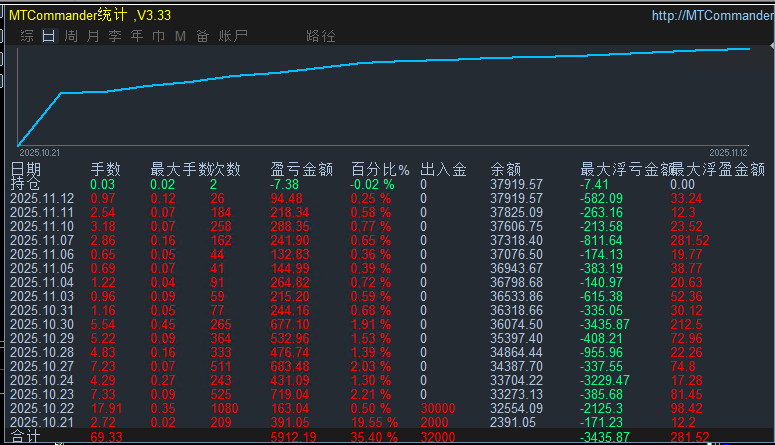This screenshot has height=445, width=775.
Task: Select the 2025.10.31 date row
Action: coord(42,310)
